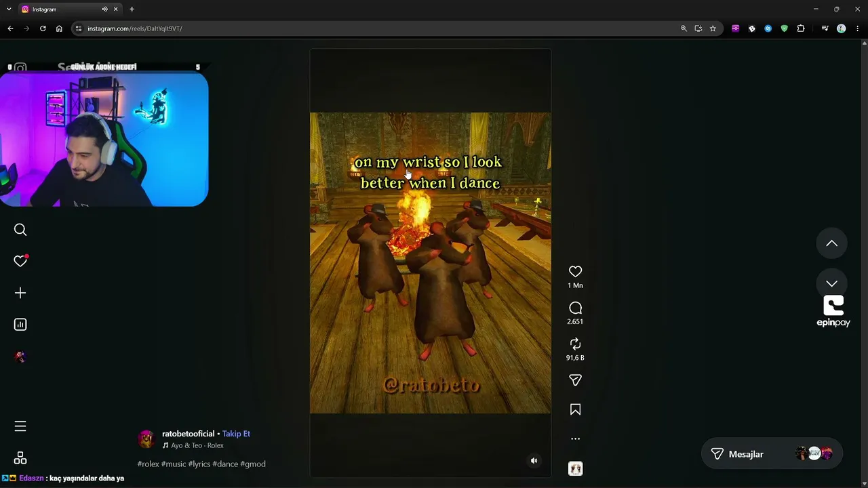Go back in browser history
Viewport: 868px width, 488px height.
[10, 28]
